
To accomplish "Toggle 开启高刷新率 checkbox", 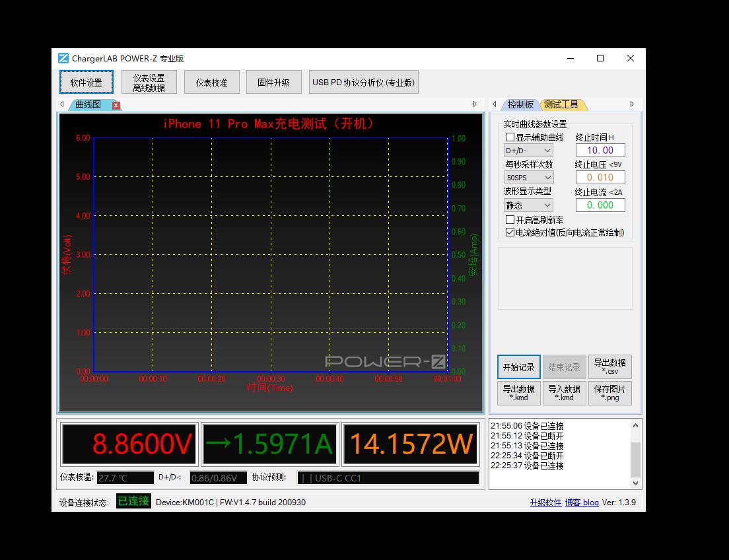I will [510, 219].
